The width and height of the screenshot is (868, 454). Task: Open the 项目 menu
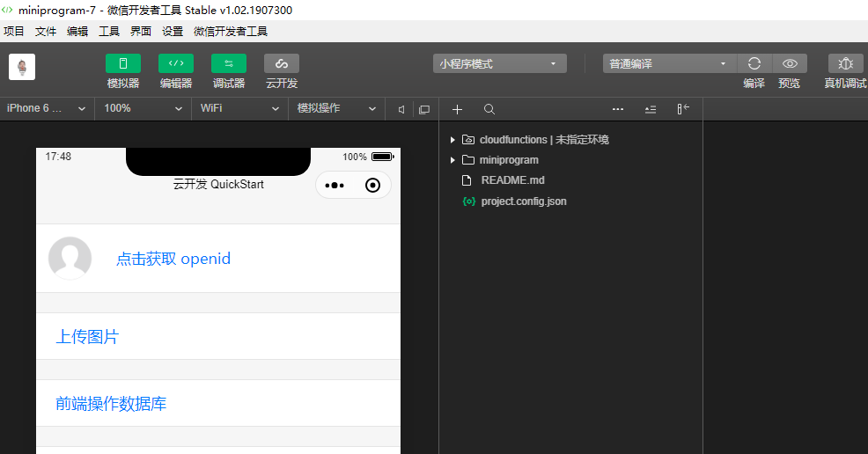click(14, 32)
